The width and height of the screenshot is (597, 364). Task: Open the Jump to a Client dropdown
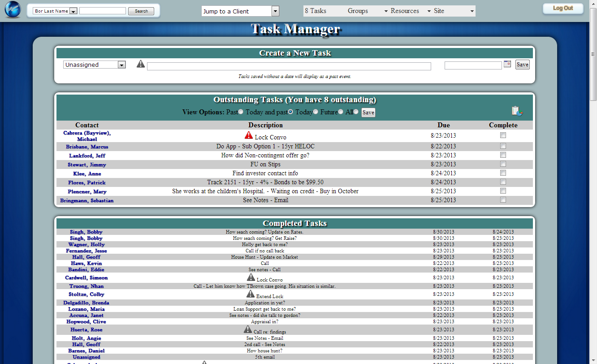[275, 11]
